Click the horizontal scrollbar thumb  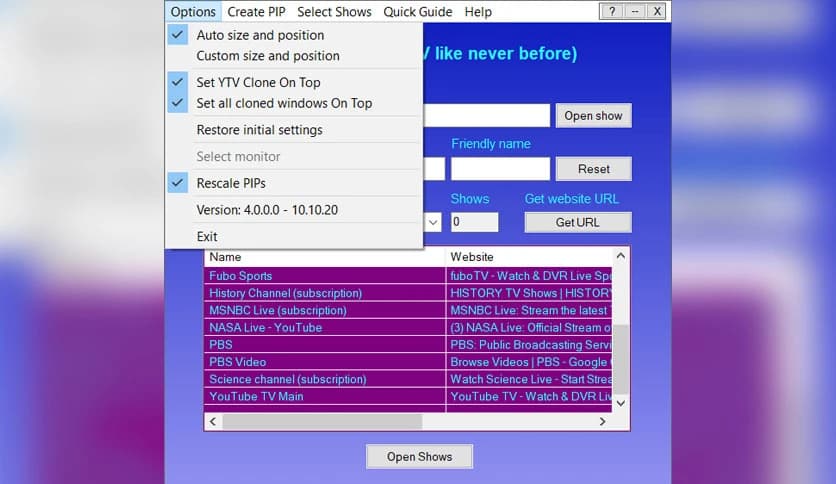pyautogui.click(x=322, y=422)
